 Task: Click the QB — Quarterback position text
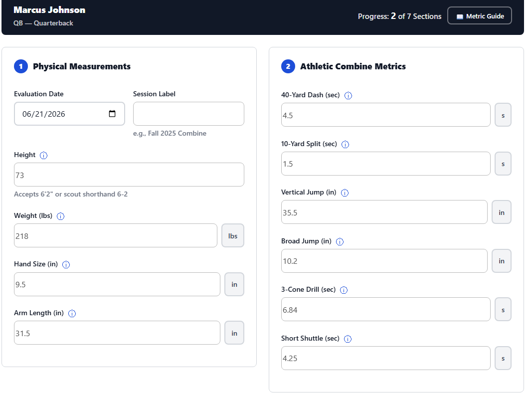pyautogui.click(x=43, y=23)
